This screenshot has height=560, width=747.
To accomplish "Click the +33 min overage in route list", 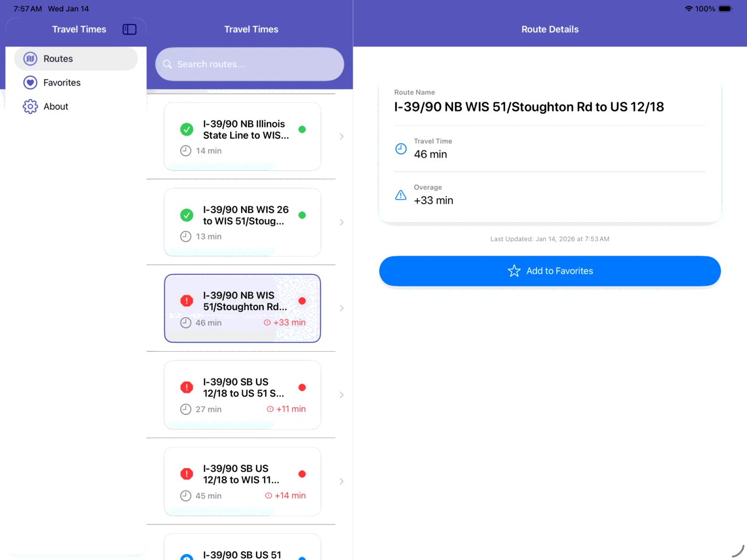I will coord(285,323).
